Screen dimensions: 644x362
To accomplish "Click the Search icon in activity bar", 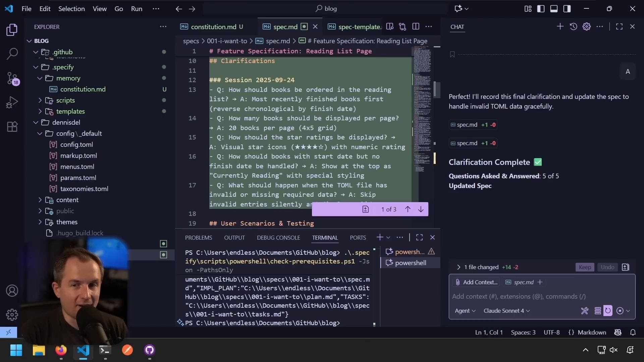I will [x=12, y=54].
